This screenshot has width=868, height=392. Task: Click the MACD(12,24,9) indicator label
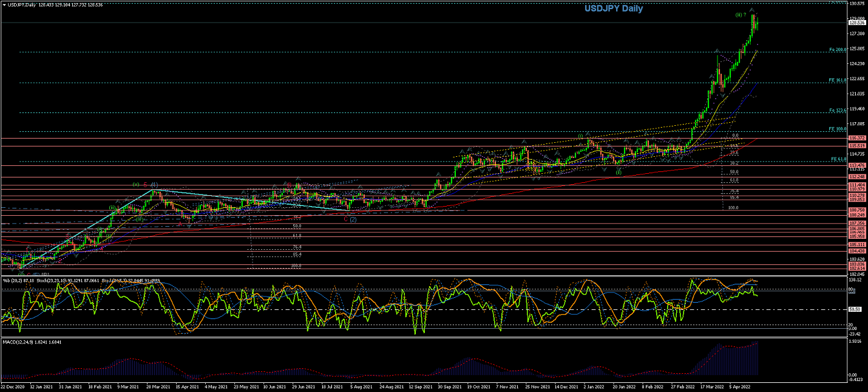tap(17, 342)
